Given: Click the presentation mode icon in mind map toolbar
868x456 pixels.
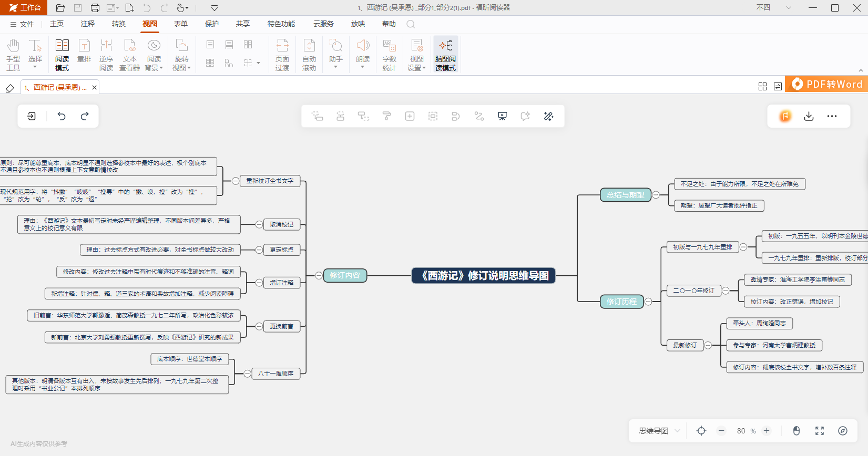Looking at the screenshot, I should point(502,116).
